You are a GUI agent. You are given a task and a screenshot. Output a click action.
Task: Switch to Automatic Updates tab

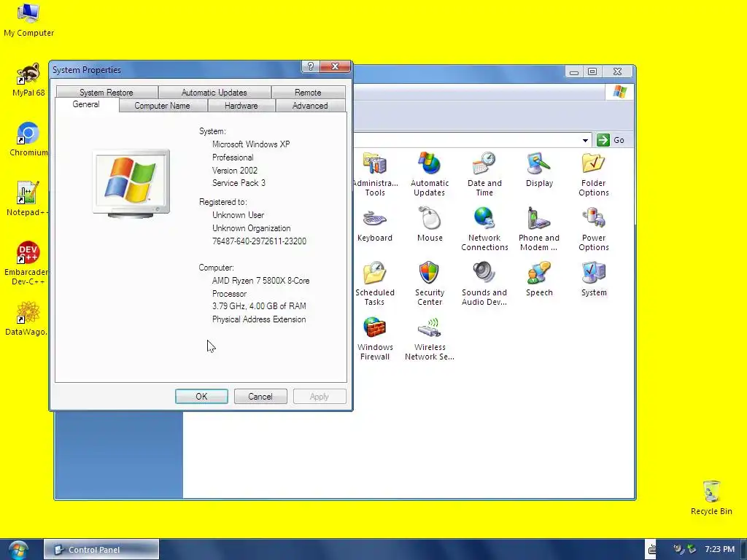214,93
